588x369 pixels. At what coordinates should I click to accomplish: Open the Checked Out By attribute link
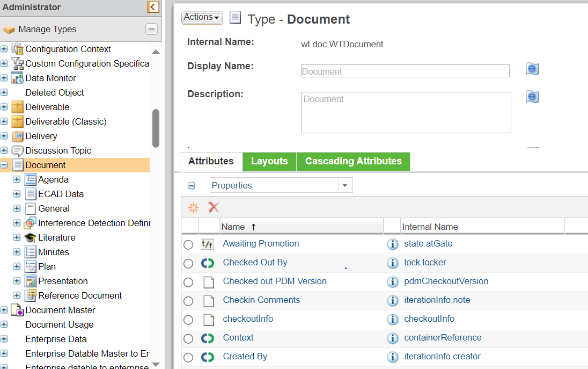click(x=255, y=263)
